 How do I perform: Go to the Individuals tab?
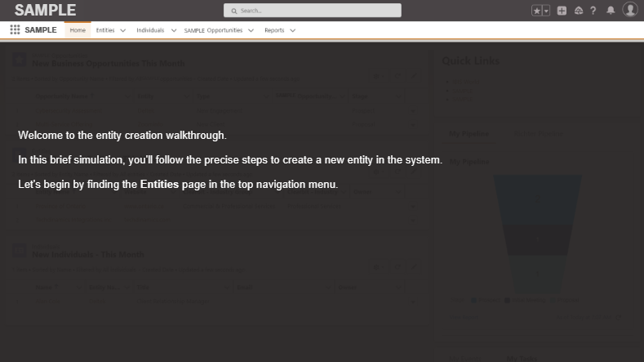click(x=150, y=30)
